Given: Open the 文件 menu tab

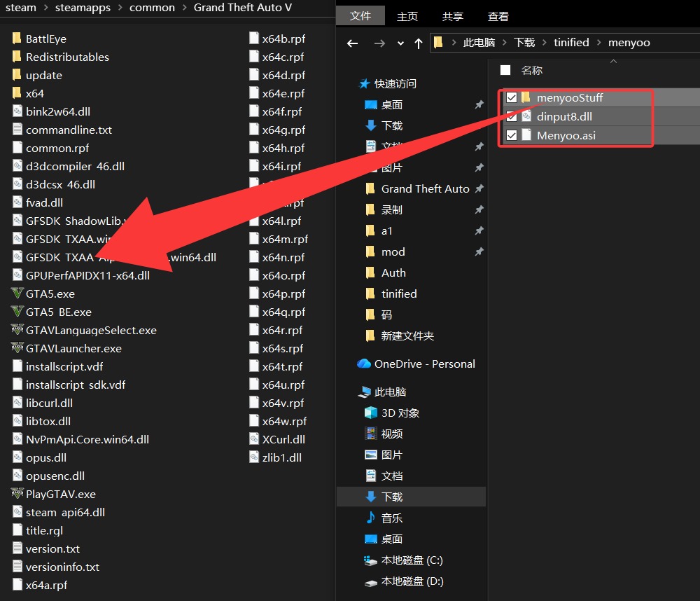Looking at the screenshot, I should (360, 15).
